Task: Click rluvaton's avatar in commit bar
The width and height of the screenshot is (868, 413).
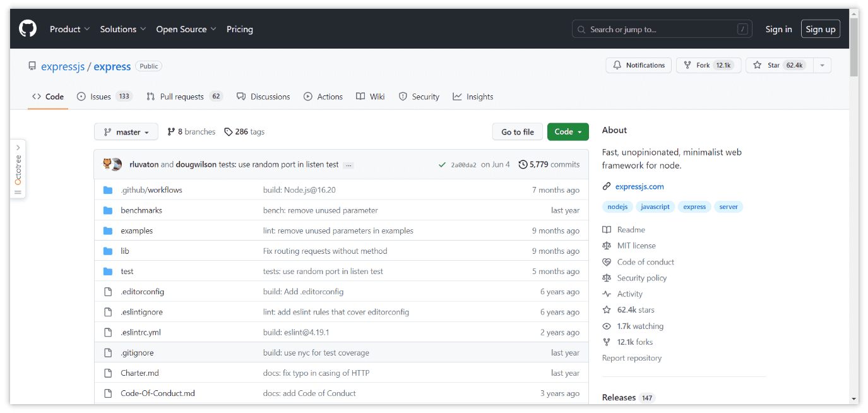Action: click(108, 164)
